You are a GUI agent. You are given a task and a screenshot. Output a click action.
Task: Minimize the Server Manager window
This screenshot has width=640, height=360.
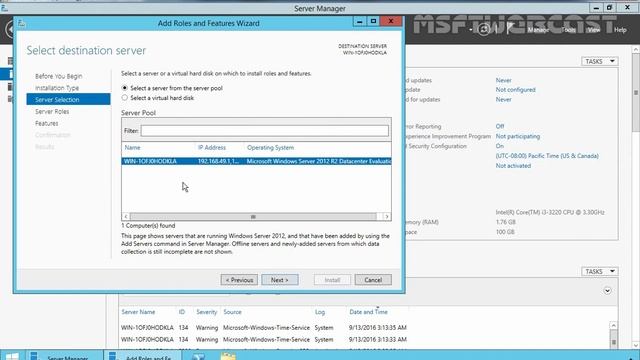click(x=596, y=7)
